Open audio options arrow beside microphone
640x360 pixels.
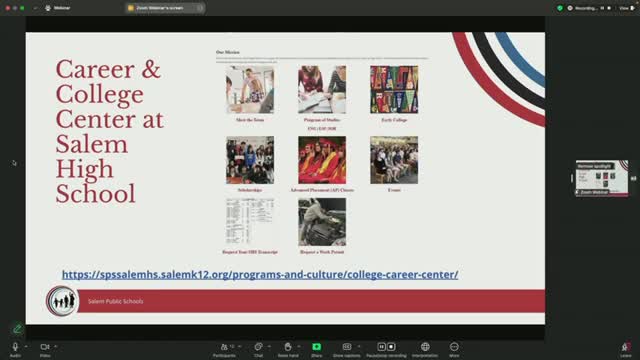click(26, 347)
